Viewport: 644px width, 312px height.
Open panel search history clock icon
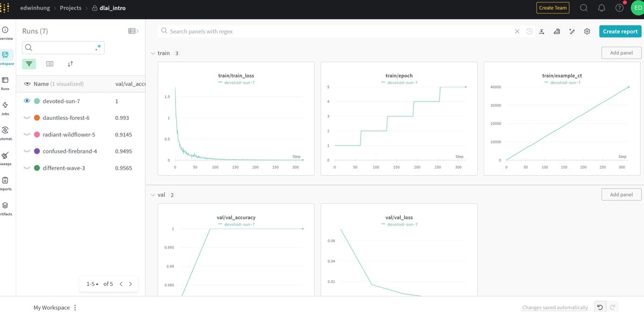click(x=529, y=31)
